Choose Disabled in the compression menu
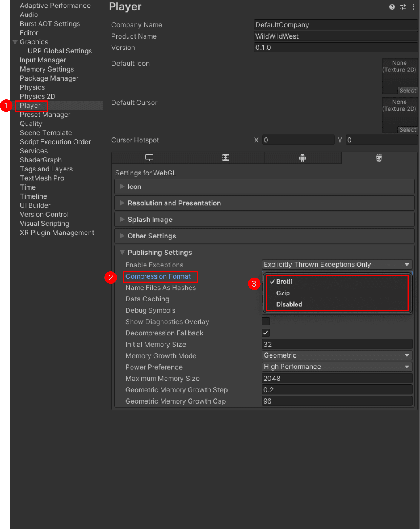The image size is (420, 529). (289, 304)
